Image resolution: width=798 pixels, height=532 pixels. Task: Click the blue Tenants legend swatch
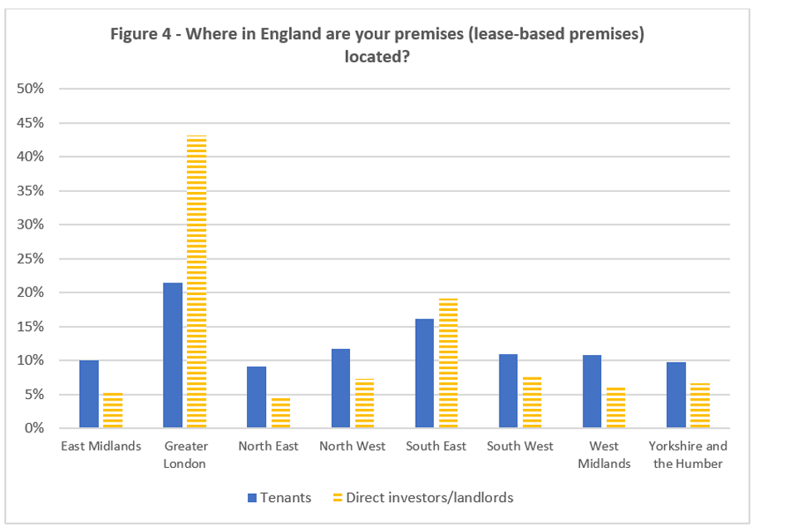coord(252,498)
